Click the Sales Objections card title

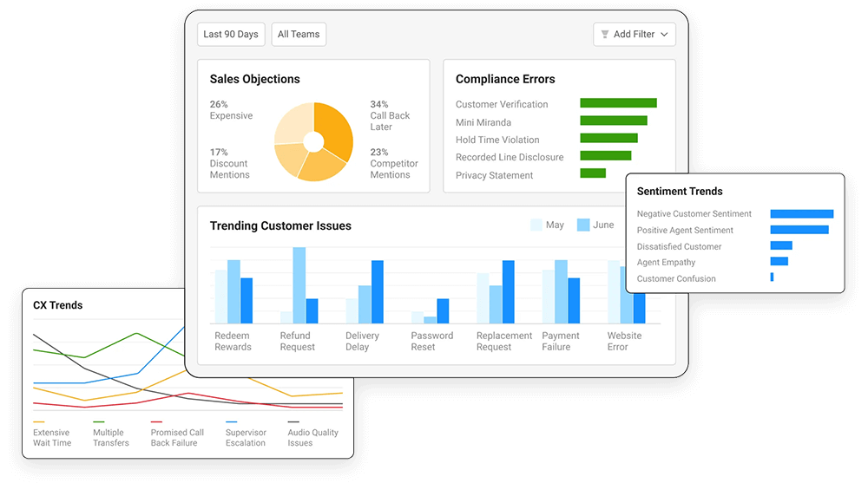[254, 79]
